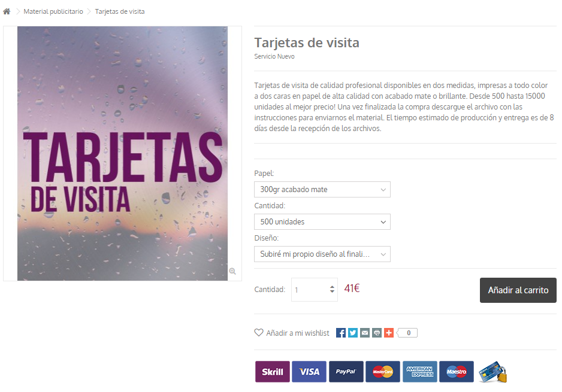562x392 pixels.
Task: Open the Tarjetas de visita breadcrumb
Action: (120, 11)
